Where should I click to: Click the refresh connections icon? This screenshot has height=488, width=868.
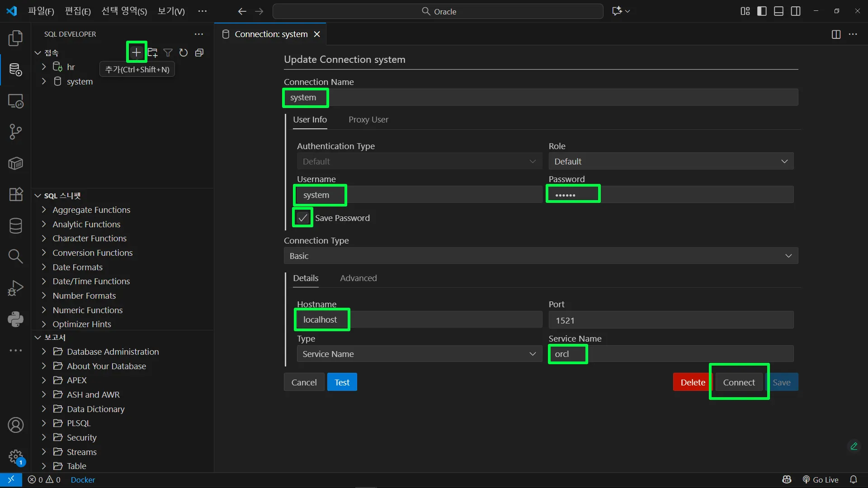click(x=183, y=53)
